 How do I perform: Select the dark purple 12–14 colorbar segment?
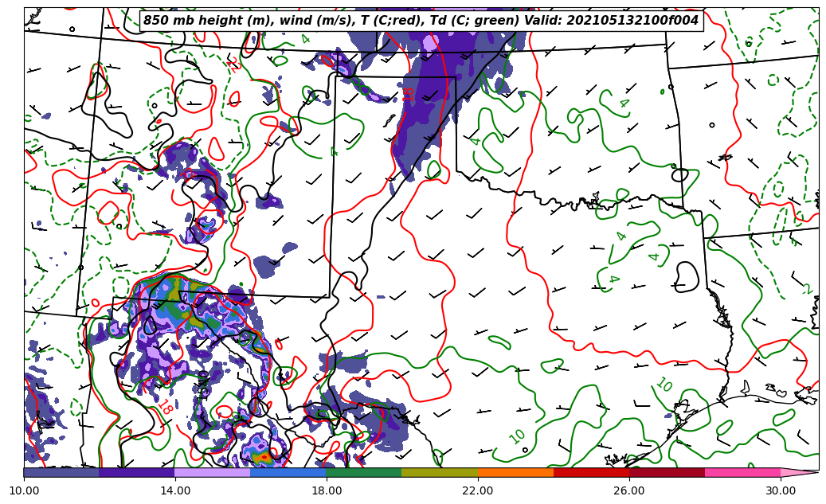137,472
